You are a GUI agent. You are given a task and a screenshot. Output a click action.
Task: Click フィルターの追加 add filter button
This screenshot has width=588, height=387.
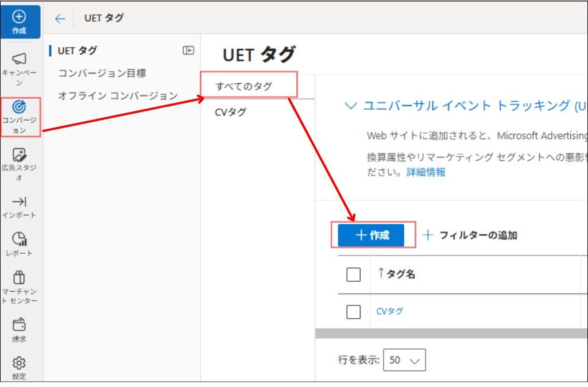coord(470,235)
